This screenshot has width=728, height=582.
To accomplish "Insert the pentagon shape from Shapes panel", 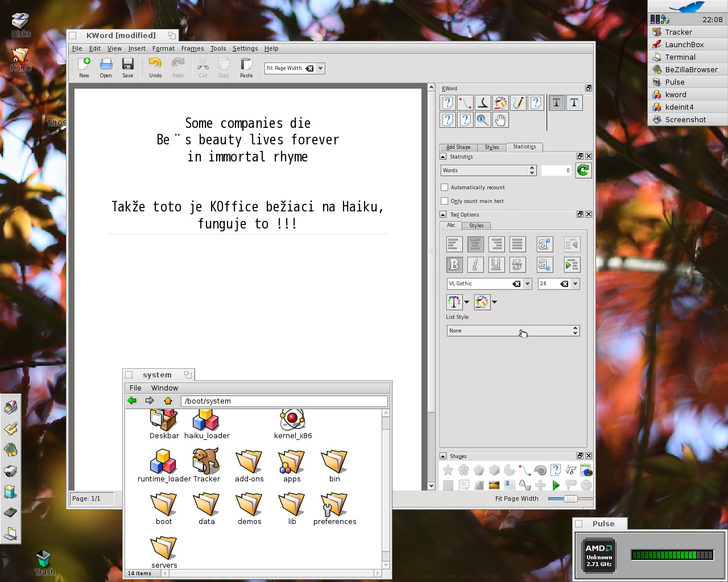I will tap(479, 470).
